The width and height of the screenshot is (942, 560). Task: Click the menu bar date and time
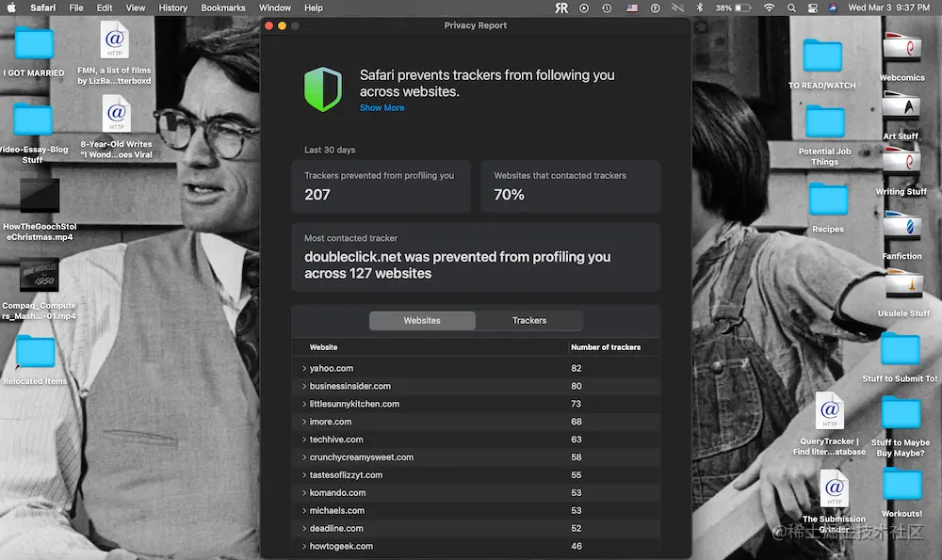[x=888, y=8]
